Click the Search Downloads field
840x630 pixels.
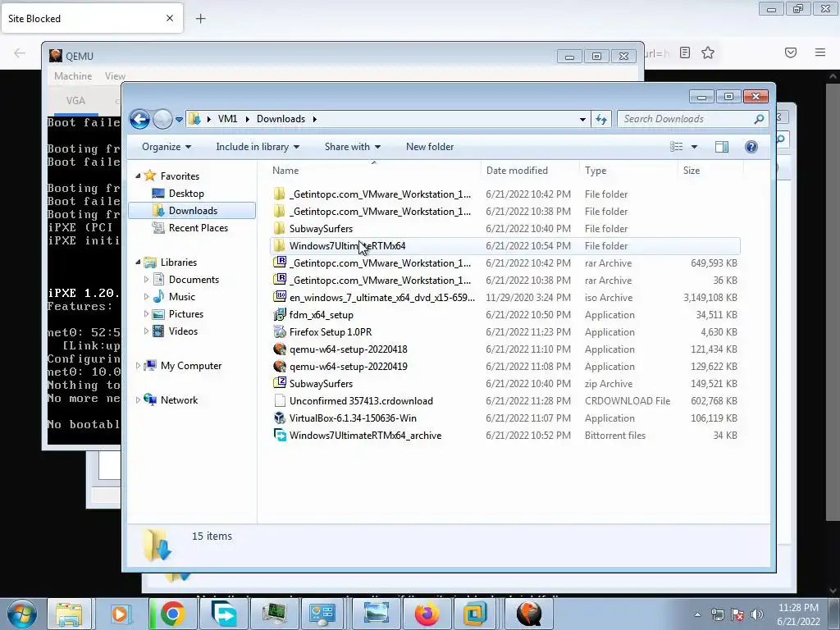[x=693, y=119]
